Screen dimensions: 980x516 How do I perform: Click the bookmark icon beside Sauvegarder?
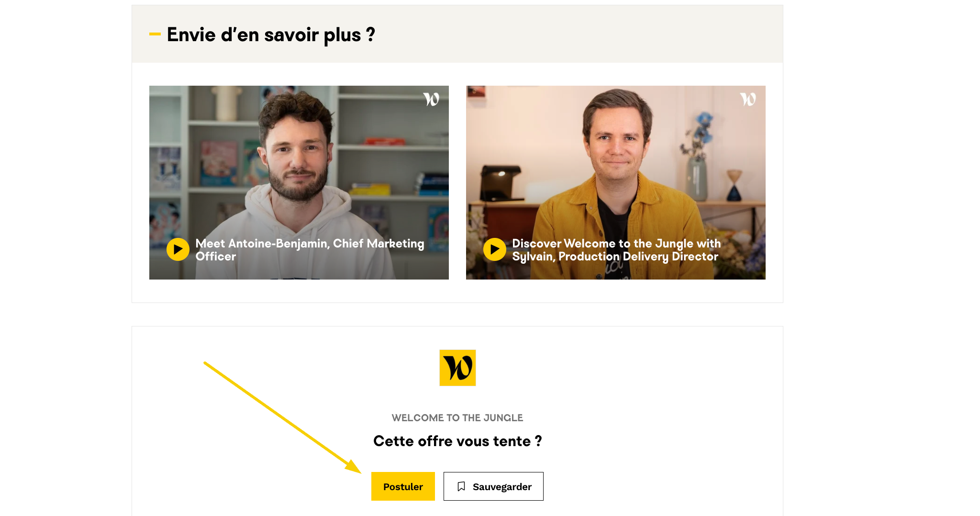point(461,486)
